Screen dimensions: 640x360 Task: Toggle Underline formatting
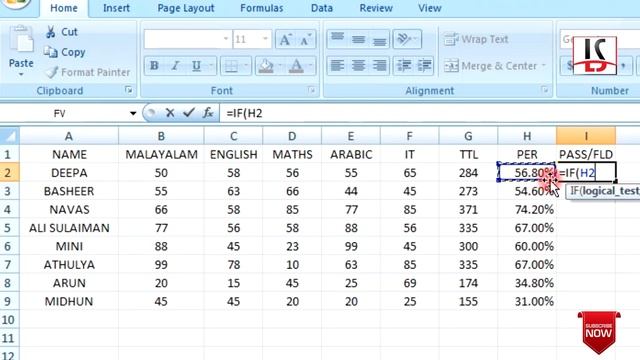tap(196, 65)
